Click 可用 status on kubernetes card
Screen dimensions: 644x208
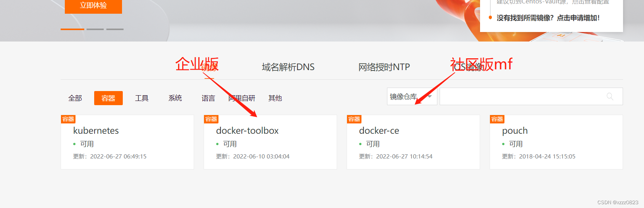[x=87, y=144]
